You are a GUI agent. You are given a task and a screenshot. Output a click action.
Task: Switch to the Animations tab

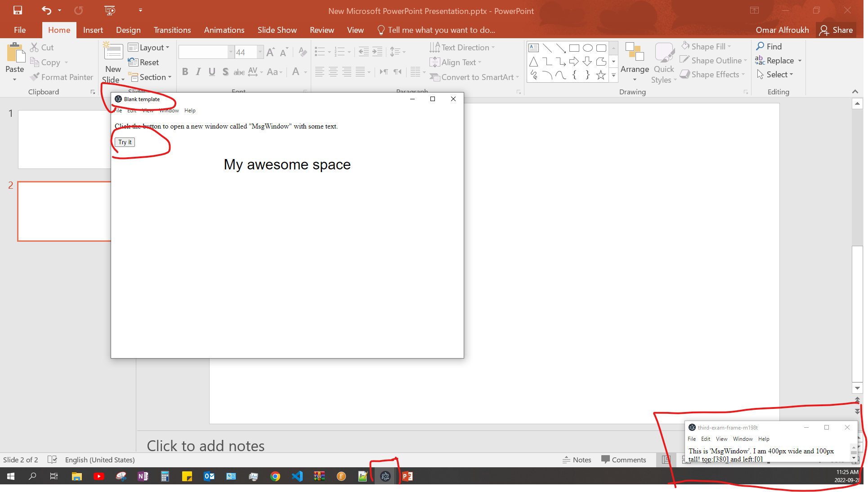224,30
